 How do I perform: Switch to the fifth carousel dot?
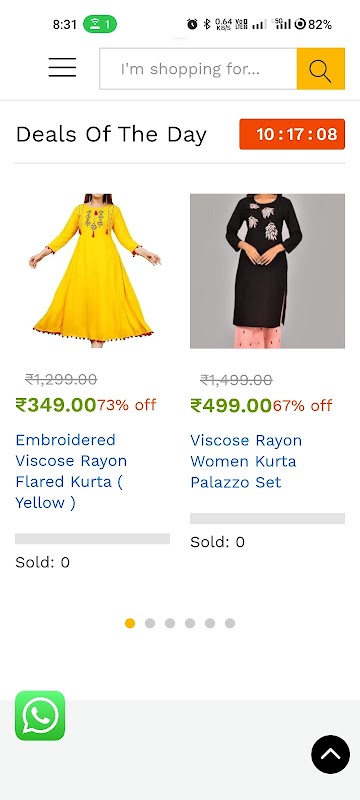[210, 623]
